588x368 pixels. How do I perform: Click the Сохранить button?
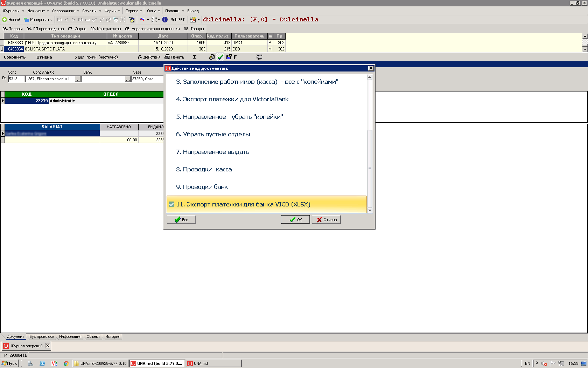coord(15,57)
